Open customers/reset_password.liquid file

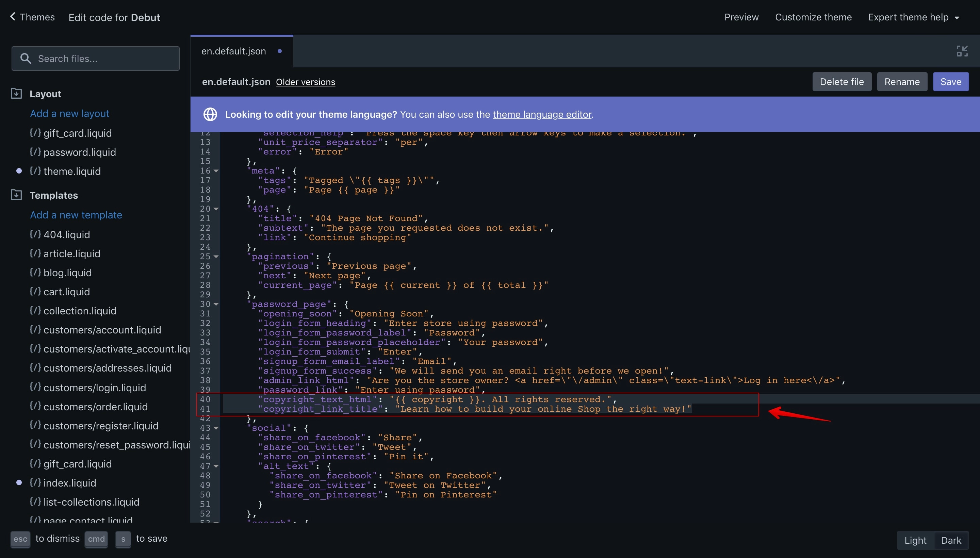point(116,445)
